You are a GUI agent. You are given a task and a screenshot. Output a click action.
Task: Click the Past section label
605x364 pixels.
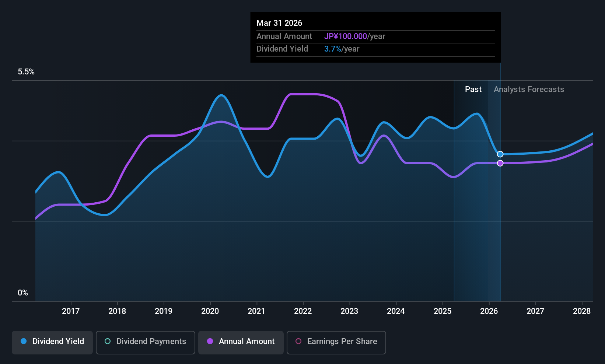click(x=473, y=90)
